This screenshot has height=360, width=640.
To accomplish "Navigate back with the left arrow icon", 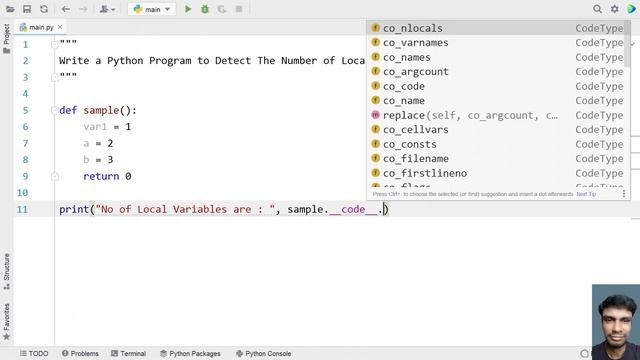I will tap(66, 9).
